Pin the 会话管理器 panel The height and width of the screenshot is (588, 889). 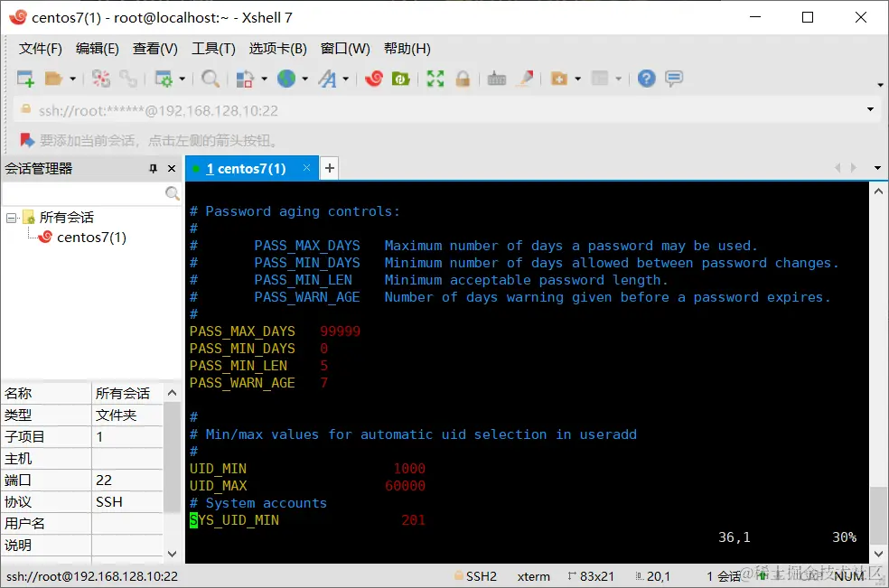[153, 168]
